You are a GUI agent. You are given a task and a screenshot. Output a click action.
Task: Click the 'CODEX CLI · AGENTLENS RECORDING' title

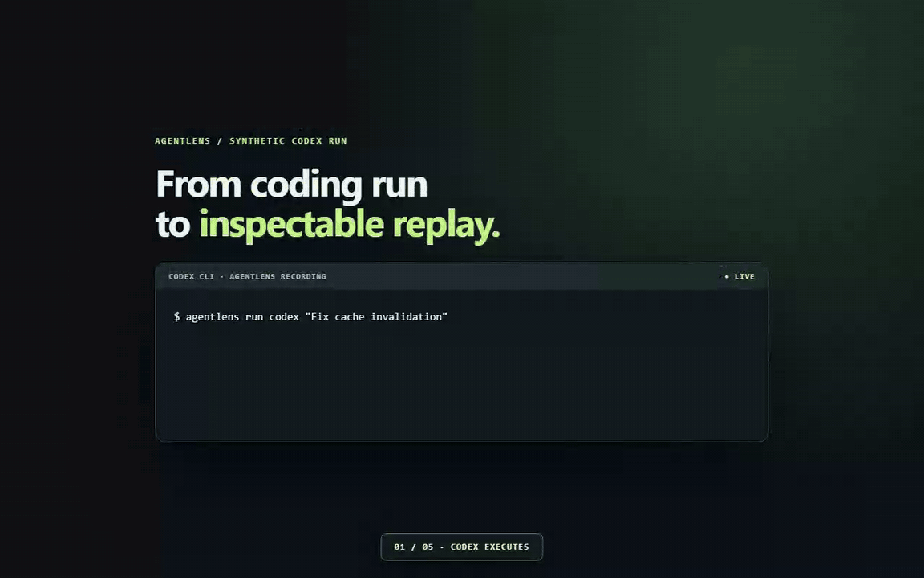[247, 276]
